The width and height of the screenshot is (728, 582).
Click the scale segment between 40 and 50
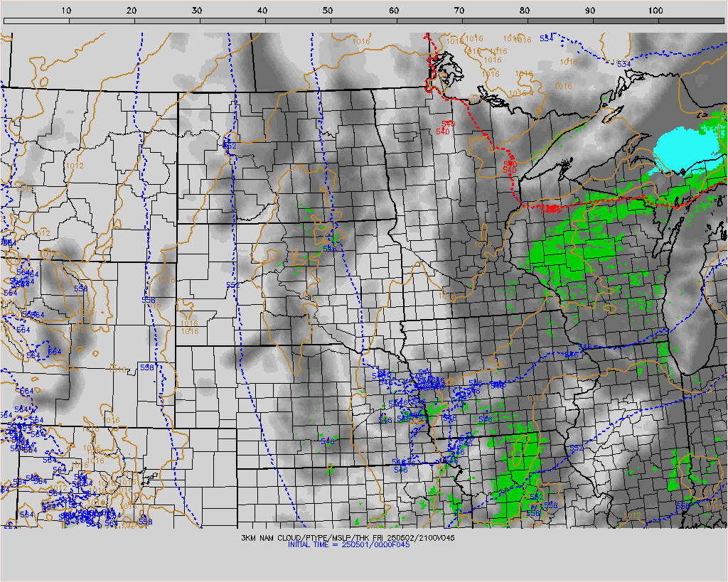(x=299, y=21)
